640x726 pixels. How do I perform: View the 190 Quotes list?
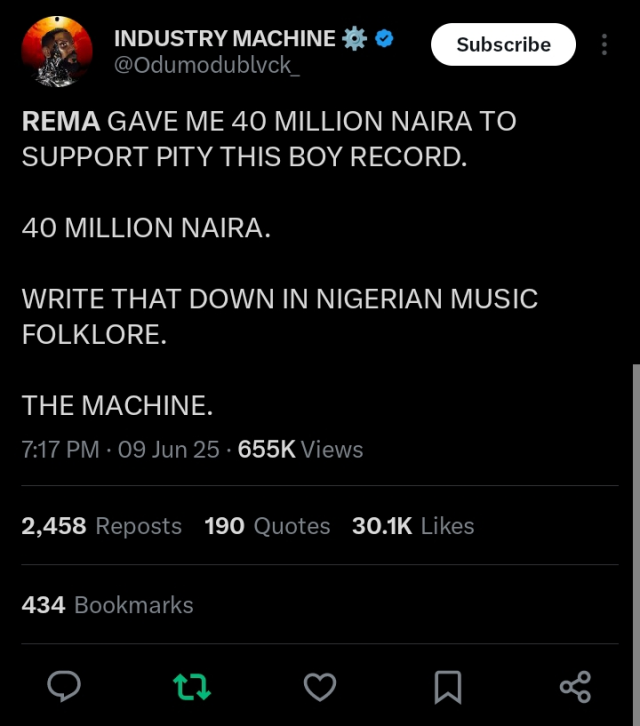click(267, 526)
